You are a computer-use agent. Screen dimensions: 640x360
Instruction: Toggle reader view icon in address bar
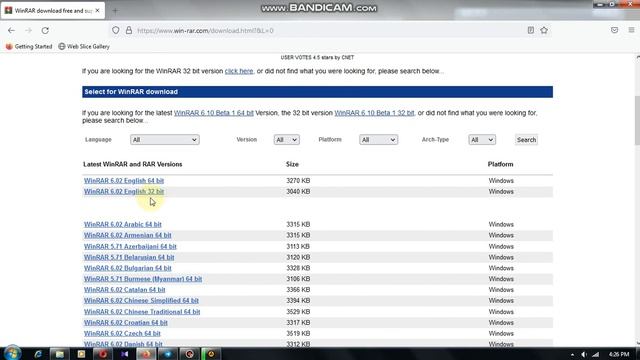[531, 30]
